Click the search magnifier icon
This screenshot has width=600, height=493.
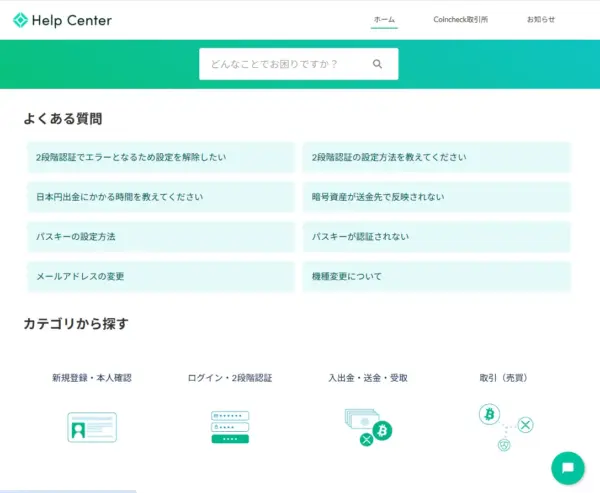[x=377, y=64]
